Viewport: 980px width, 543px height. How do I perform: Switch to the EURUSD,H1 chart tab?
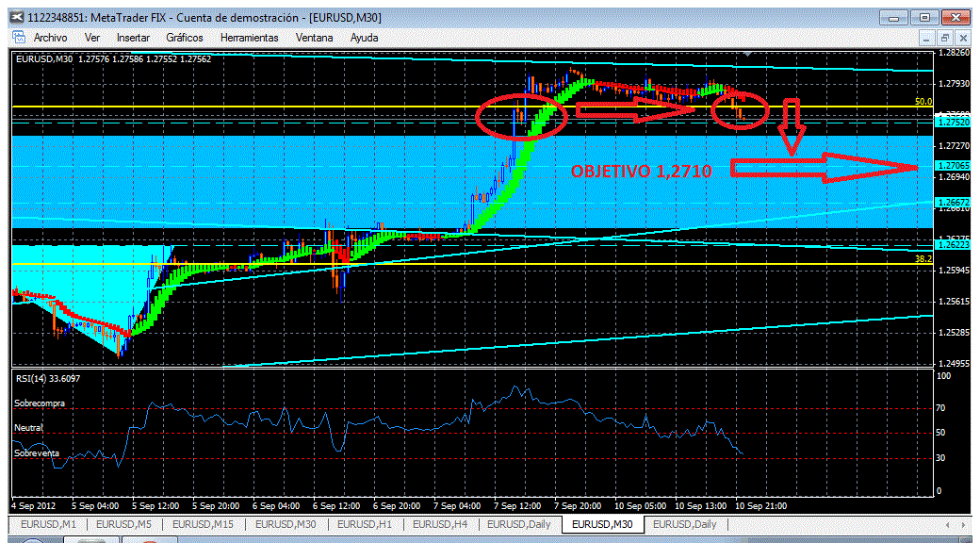(365, 524)
